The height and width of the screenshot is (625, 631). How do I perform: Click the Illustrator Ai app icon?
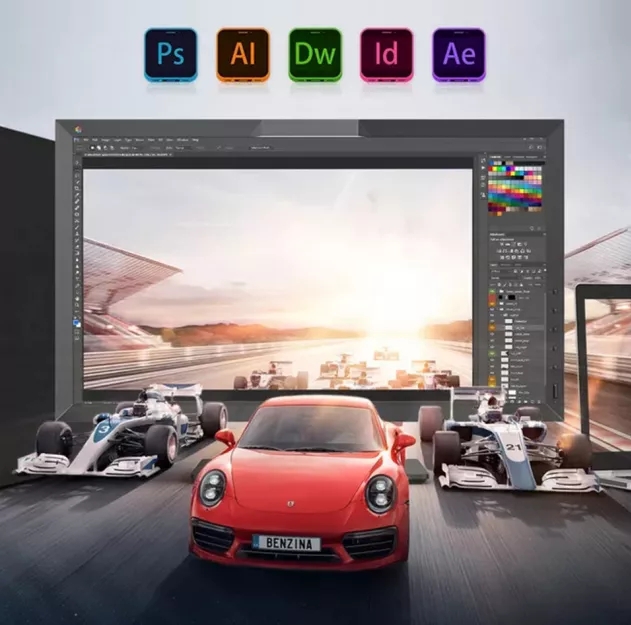pyautogui.click(x=243, y=54)
